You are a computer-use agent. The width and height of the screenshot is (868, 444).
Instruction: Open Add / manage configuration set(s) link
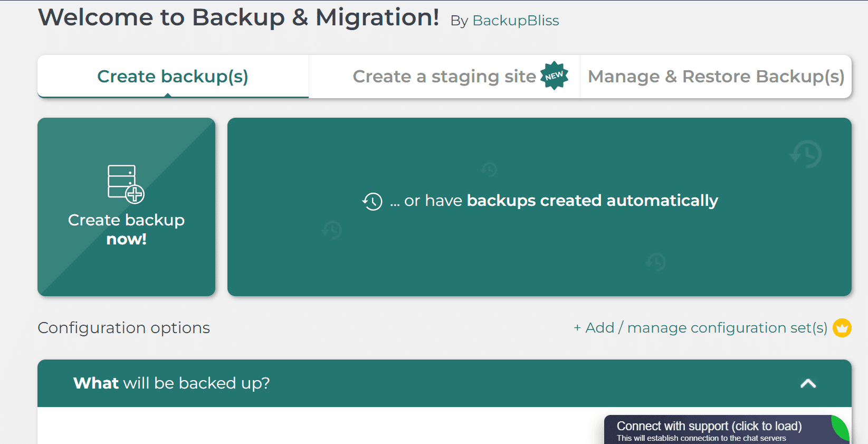701,328
